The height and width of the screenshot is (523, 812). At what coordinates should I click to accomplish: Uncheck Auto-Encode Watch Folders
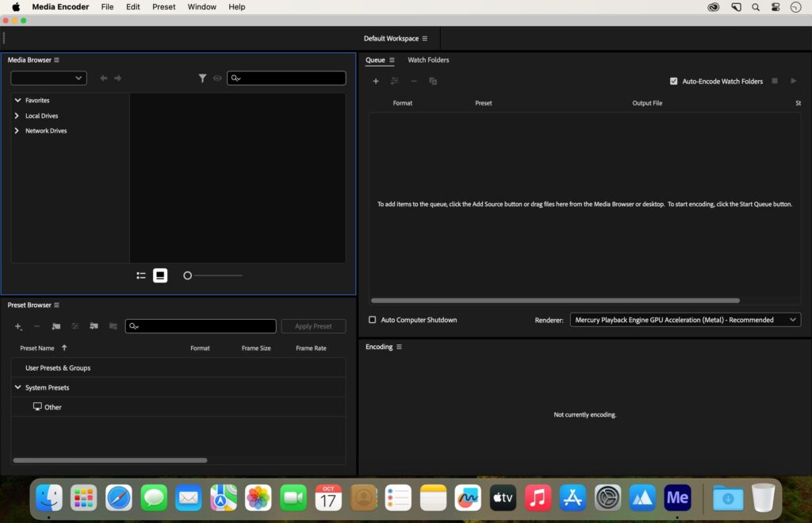(x=674, y=81)
